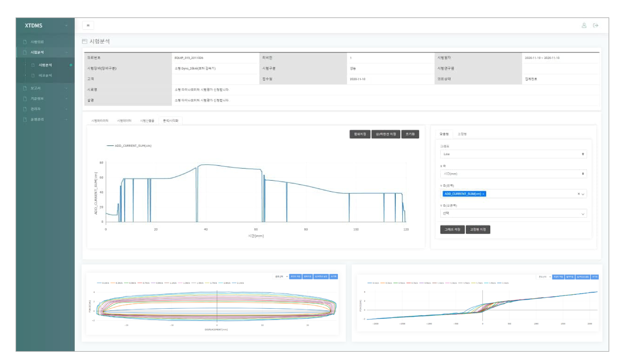The width and height of the screenshot is (626, 364).
Task: Click the dark 초기화 button above main chart
Action: click(x=410, y=134)
